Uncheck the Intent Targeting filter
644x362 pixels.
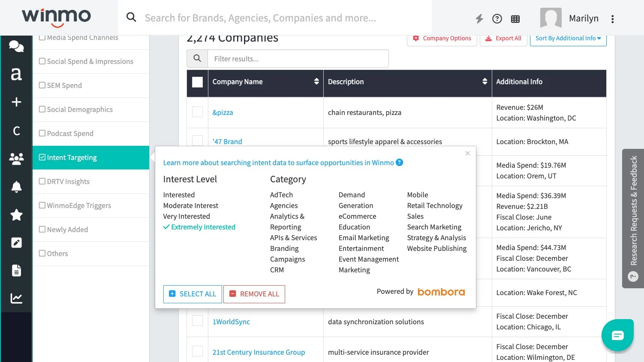(42, 157)
